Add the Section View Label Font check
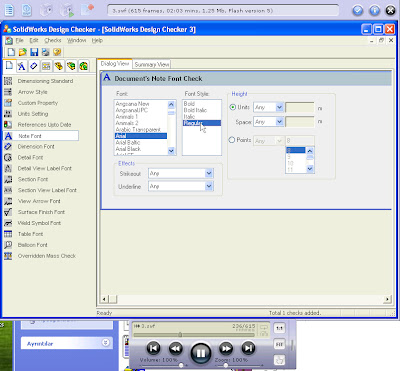 point(47,190)
